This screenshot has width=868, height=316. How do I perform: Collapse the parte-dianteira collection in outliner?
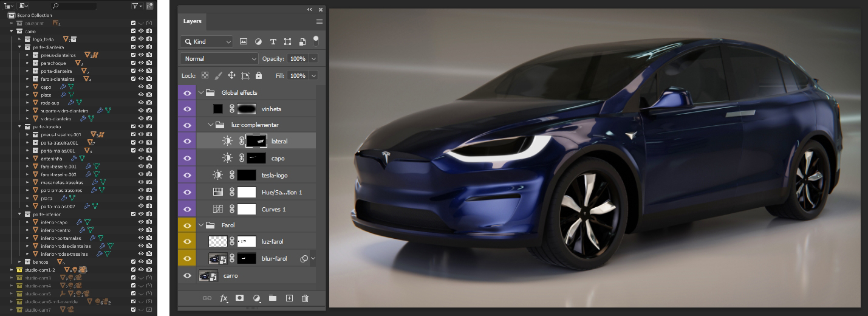tap(19, 47)
